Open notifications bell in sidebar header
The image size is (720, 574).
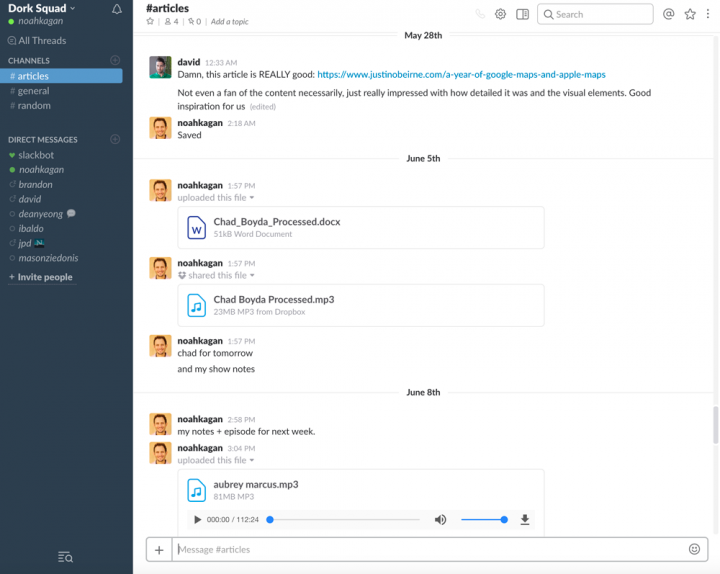[117, 9]
